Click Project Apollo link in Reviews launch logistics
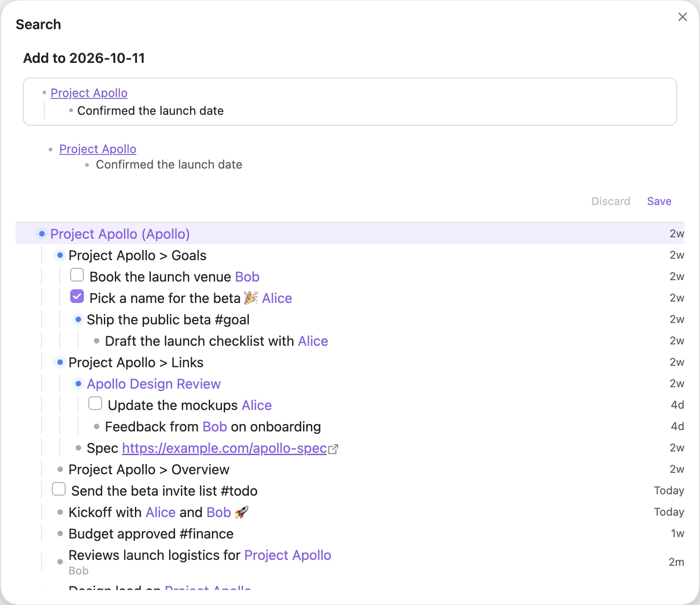Screen dimensions: 700x605 click(x=288, y=555)
